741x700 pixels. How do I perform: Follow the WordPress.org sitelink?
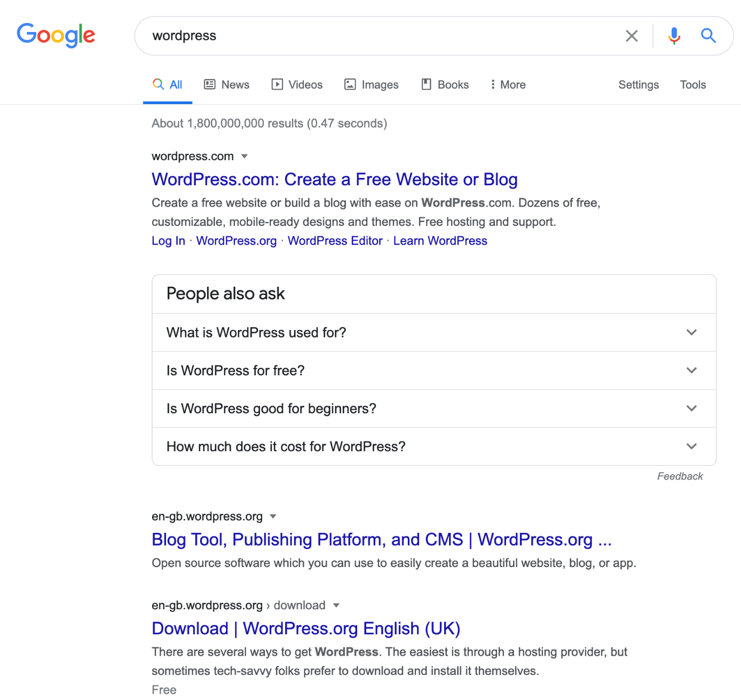pyautogui.click(x=237, y=241)
